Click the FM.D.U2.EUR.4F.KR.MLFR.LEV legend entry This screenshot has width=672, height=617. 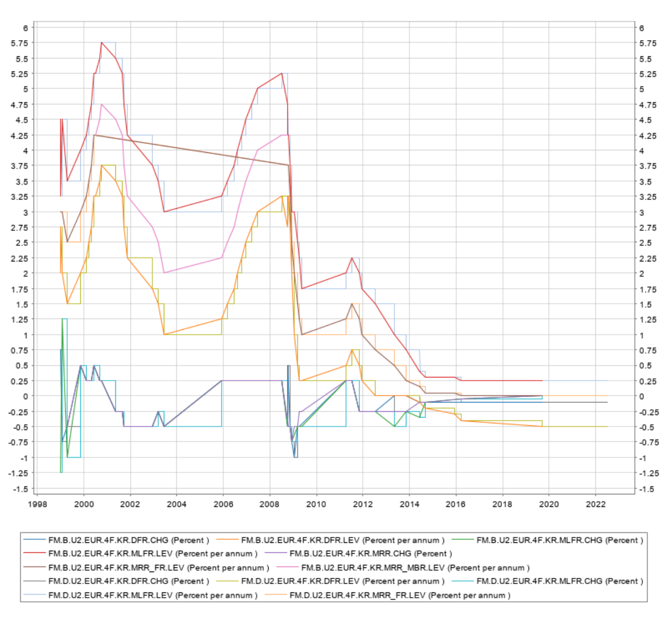[x=141, y=595]
